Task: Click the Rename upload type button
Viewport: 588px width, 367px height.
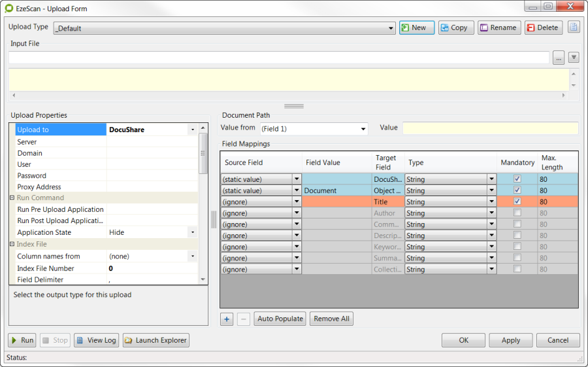Action: [x=499, y=27]
